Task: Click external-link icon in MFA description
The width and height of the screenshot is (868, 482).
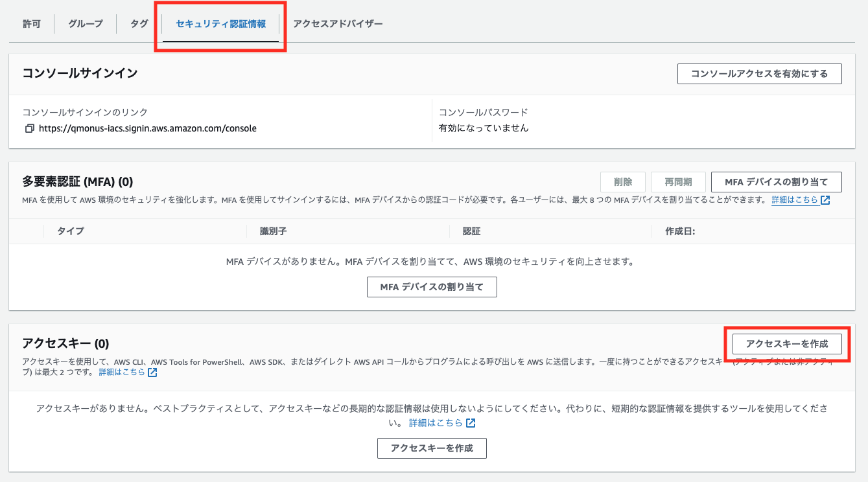Action: pyautogui.click(x=825, y=200)
